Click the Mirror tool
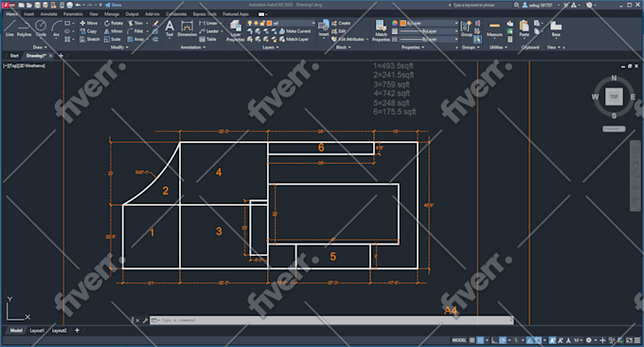The width and height of the screenshot is (644, 347). coord(114,31)
